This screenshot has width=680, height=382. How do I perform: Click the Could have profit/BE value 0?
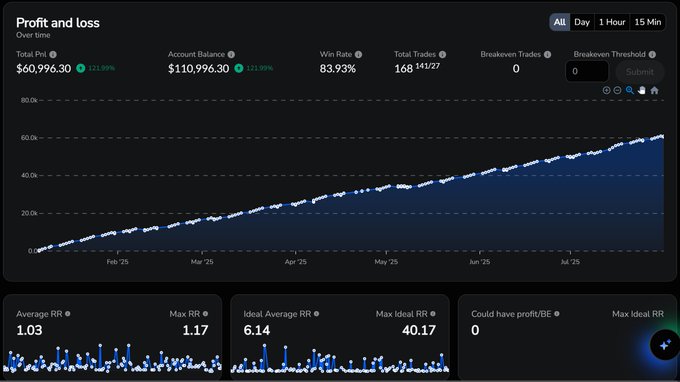[475, 330]
